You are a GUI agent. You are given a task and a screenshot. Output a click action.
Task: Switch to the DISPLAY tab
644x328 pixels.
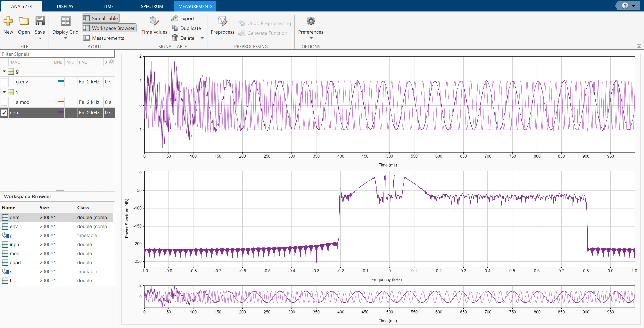pos(65,6)
